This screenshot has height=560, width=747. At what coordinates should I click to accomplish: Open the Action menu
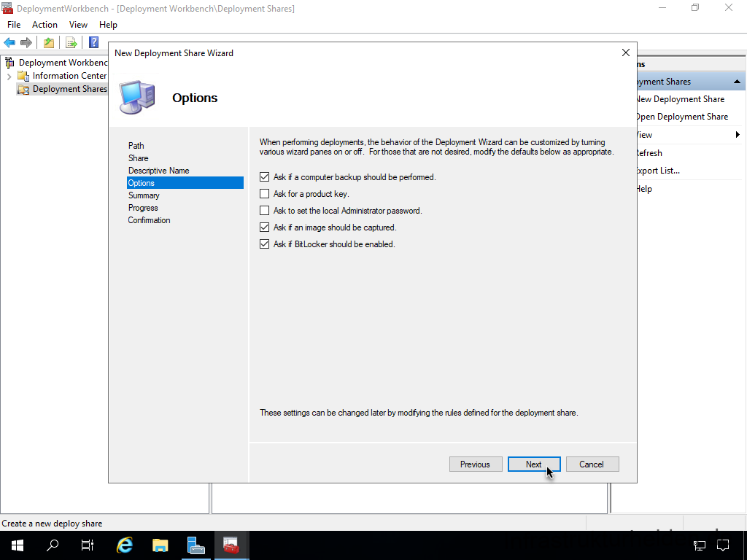pos(44,25)
